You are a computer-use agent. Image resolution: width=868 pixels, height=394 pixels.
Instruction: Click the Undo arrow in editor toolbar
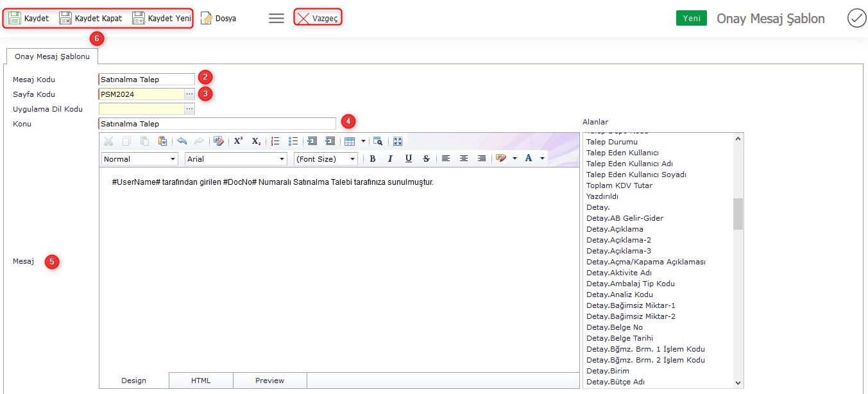tap(182, 141)
